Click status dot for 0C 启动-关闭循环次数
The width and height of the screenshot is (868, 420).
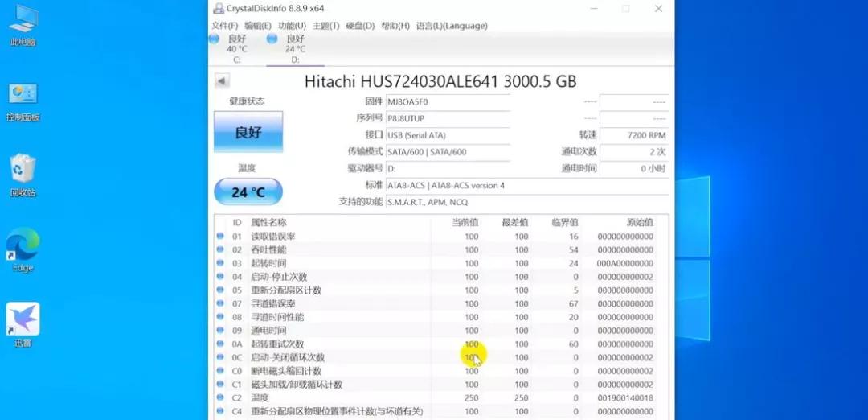[219, 357]
